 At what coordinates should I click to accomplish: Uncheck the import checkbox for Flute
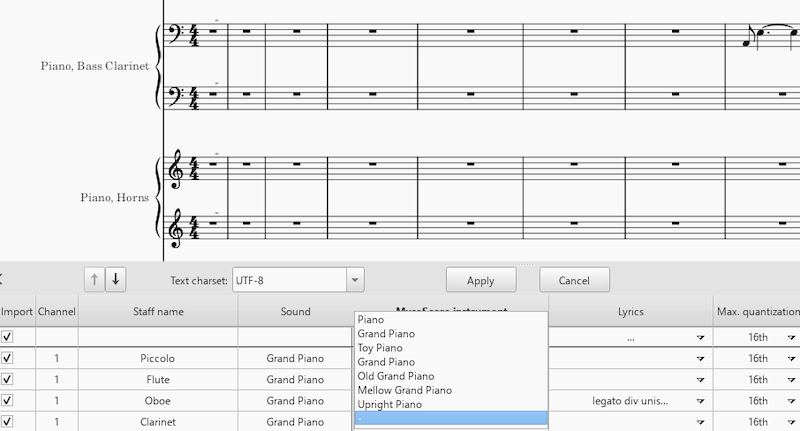(8, 380)
